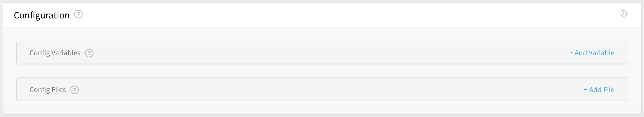Open the Config Variables help icon
The width and height of the screenshot is (644, 117).
pyautogui.click(x=89, y=53)
